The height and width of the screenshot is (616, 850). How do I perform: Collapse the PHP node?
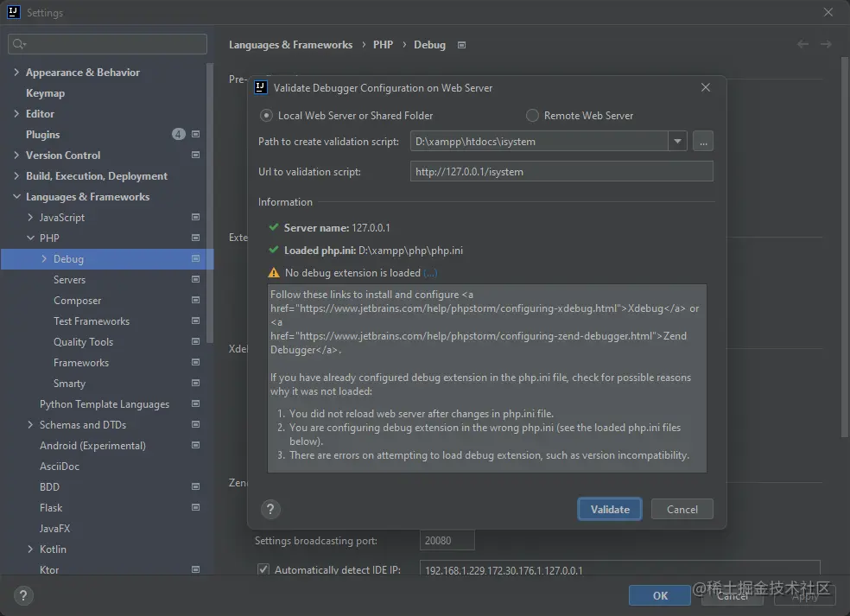click(x=30, y=238)
